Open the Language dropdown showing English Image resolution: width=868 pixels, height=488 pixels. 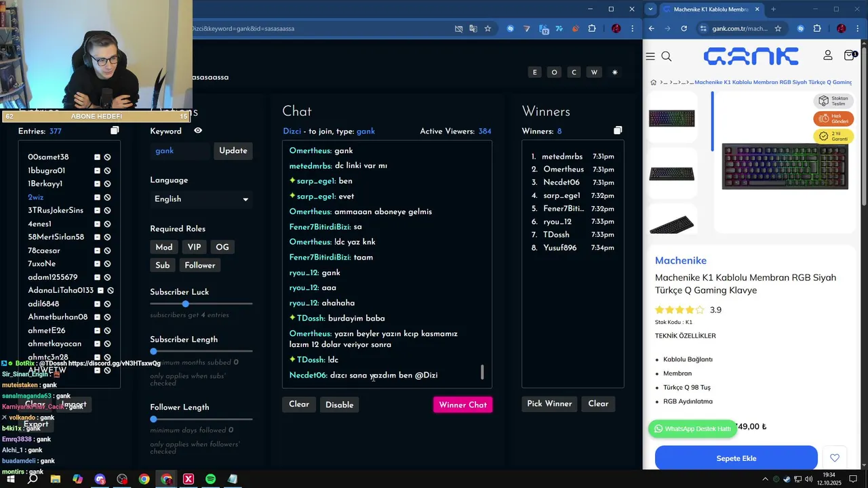(201, 199)
